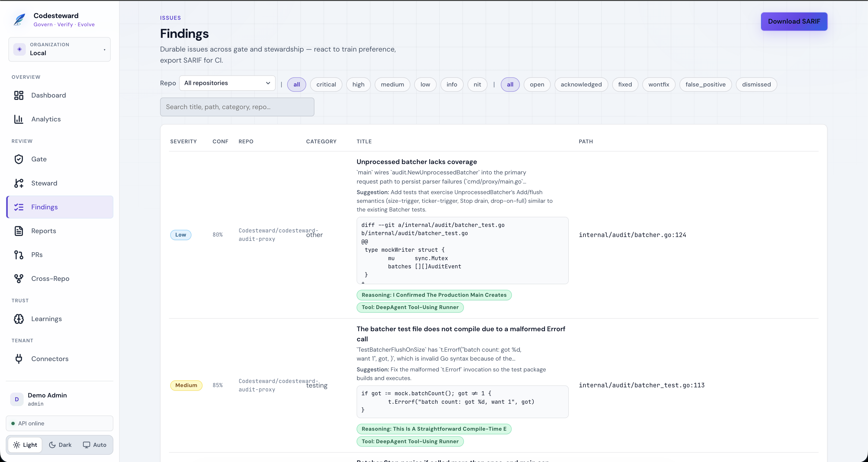The width and height of the screenshot is (868, 462).
Task: Click the search title, path, category field
Action: coord(237,107)
